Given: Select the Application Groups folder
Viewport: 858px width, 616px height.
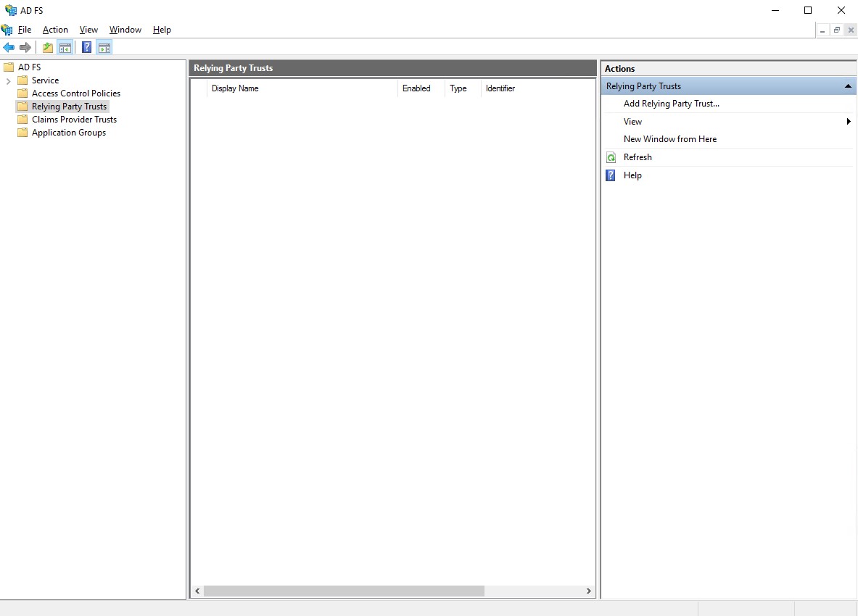Looking at the screenshot, I should coord(69,132).
